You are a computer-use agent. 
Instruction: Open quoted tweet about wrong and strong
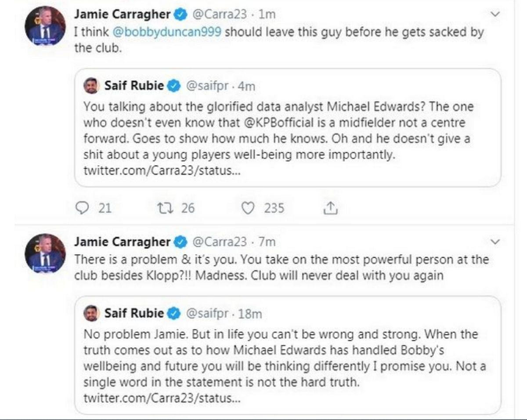point(288,356)
